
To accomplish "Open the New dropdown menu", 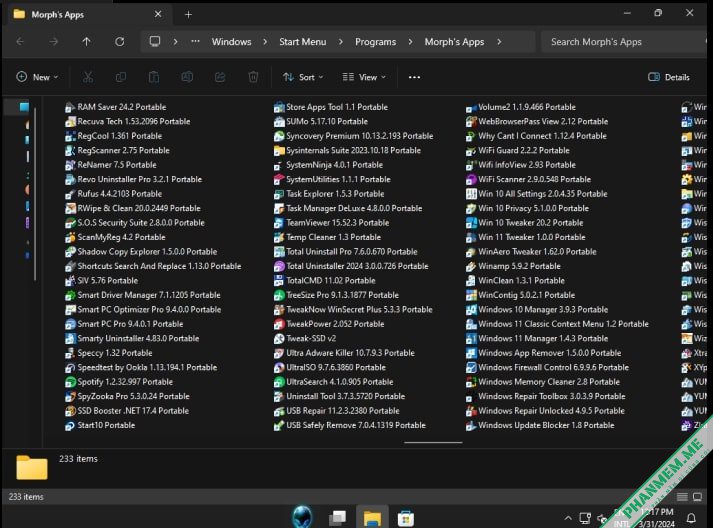I will (37, 77).
